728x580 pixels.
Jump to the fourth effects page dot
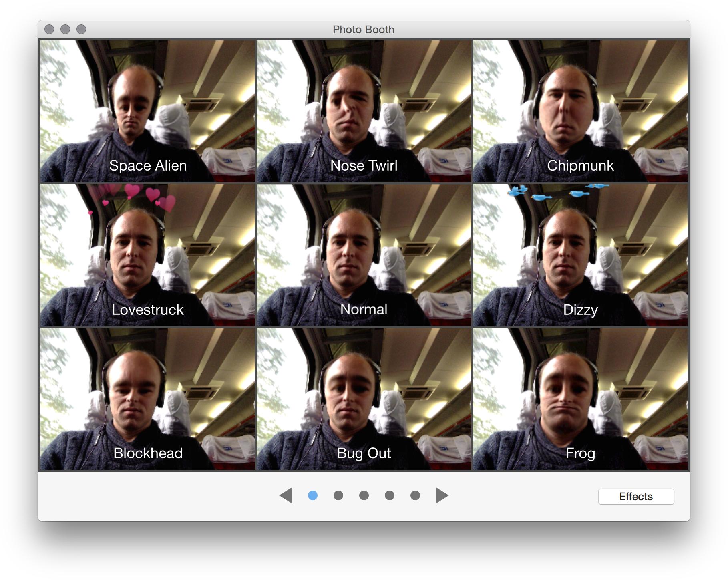390,495
